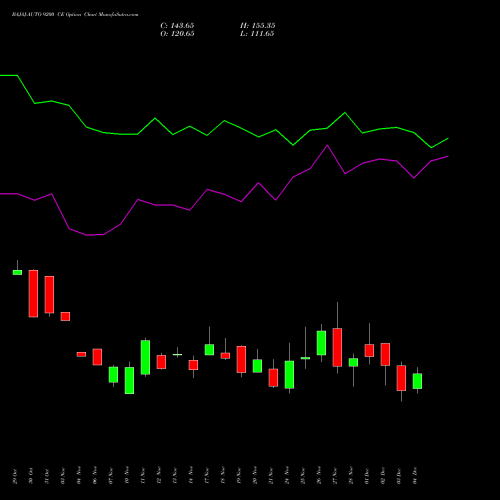
Task: Select the small green 29 Oct candle
Action: pyautogui.click(x=17, y=272)
